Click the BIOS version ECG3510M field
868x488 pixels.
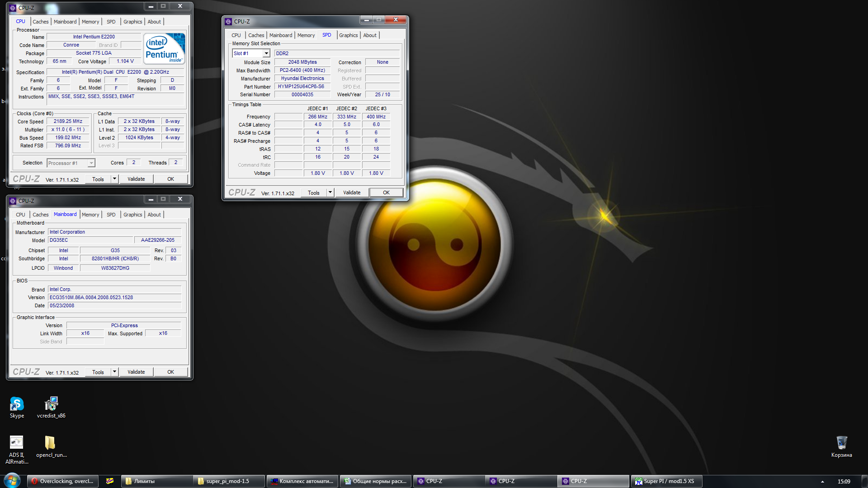(114, 297)
